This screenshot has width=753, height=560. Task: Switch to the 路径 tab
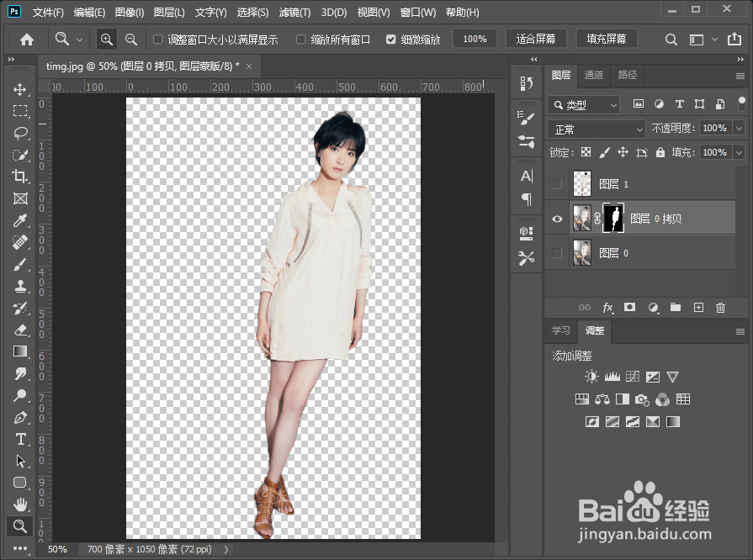(x=627, y=75)
